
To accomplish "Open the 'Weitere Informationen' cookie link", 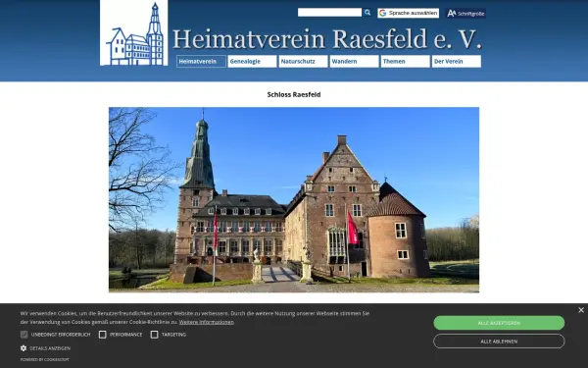I will click(206, 322).
